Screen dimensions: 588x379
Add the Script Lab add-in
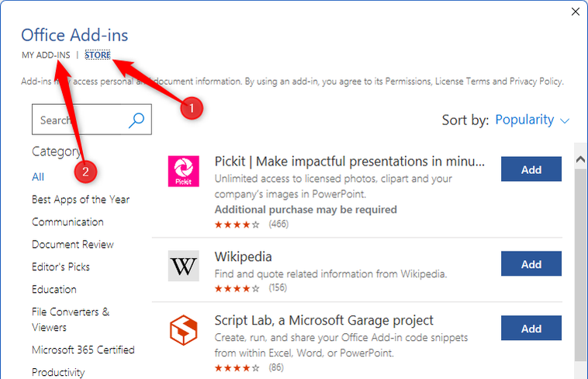point(531,328)
